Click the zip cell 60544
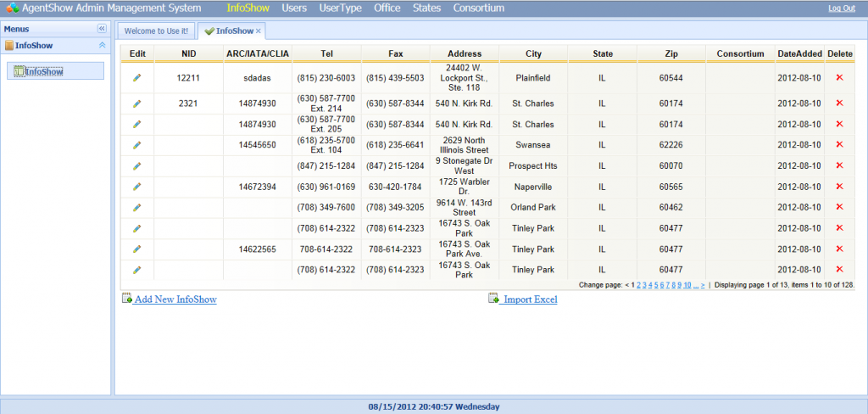 tap(671, 78)
